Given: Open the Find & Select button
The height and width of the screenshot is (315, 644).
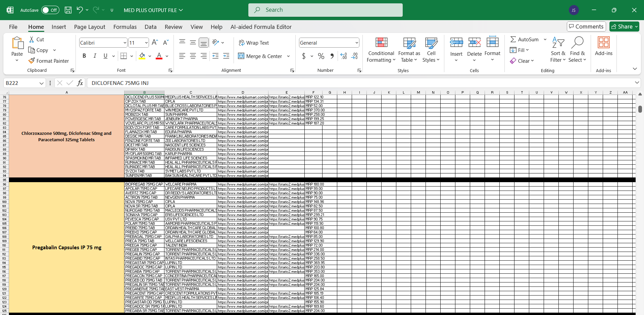Looking at the screenshot, I should tap(577, 49).
